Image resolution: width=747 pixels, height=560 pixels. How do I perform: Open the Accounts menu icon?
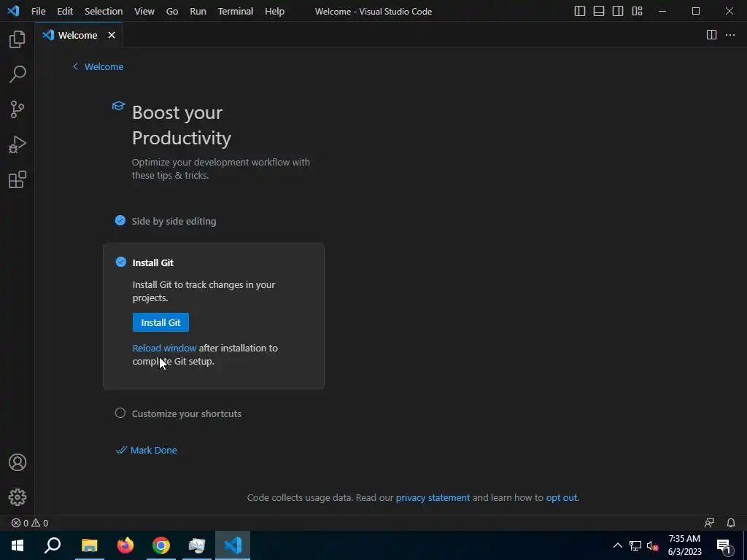tap(18, 462)
